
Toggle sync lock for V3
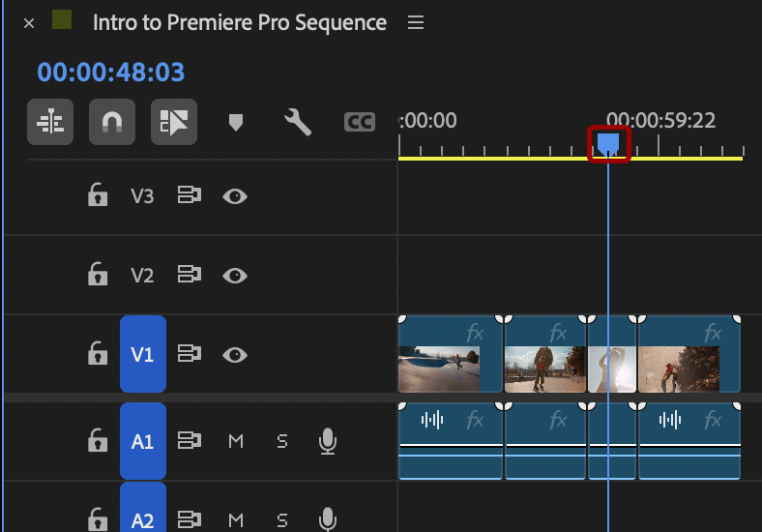(x=189, y=195)
